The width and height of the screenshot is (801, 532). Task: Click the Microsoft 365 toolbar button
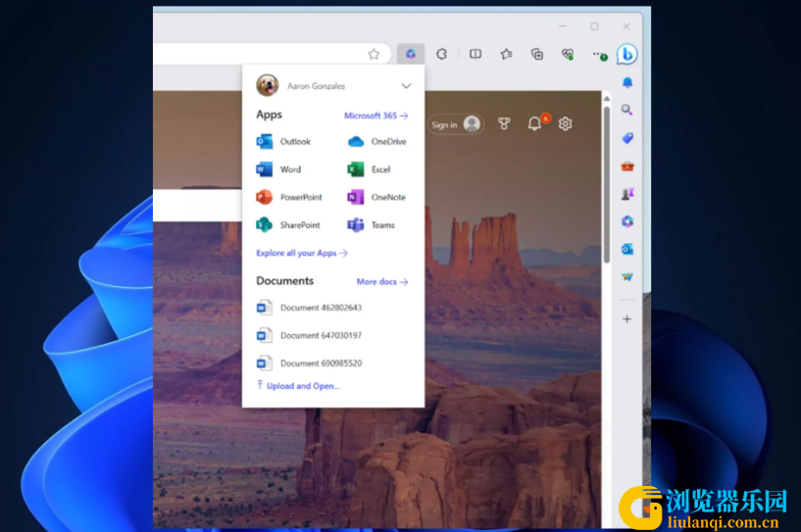pyautogui.click(x=410, y=54)
